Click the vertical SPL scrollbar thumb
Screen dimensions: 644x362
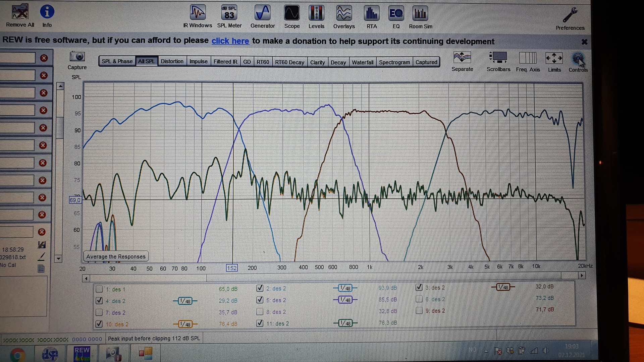click(60, 127)
